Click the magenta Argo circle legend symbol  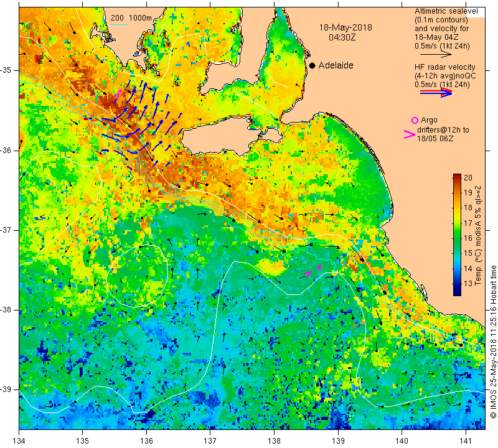click(415, 120)
